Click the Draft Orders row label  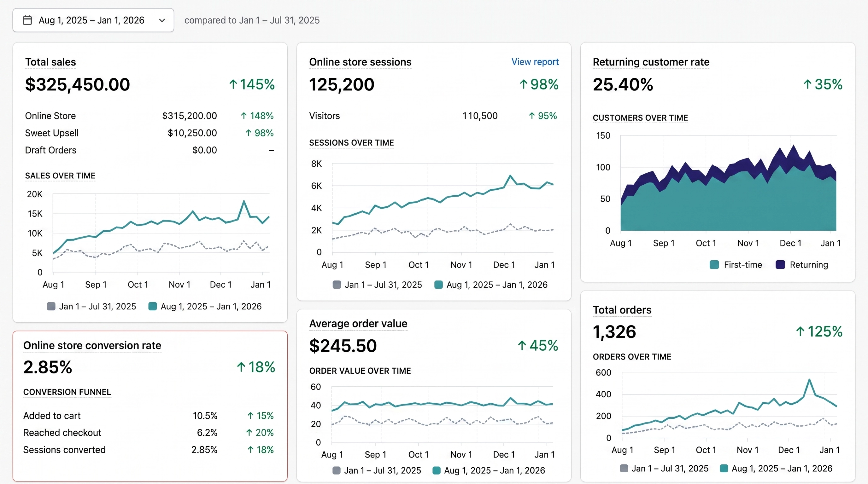click(x=50, y=150)
